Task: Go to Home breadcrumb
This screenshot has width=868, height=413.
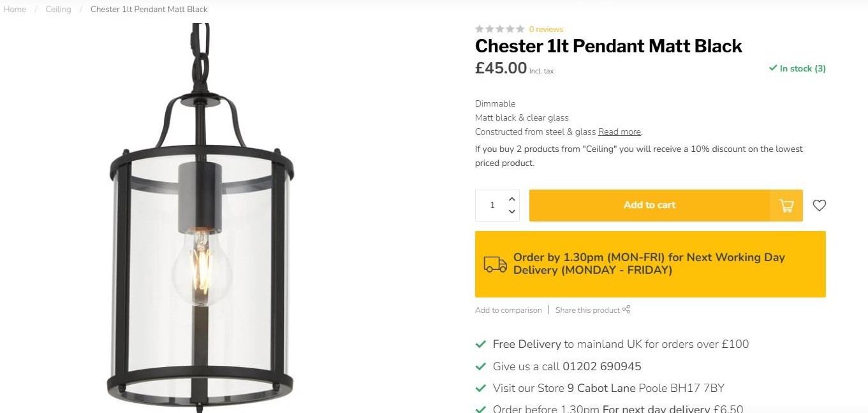Action: tap(15, 10)
